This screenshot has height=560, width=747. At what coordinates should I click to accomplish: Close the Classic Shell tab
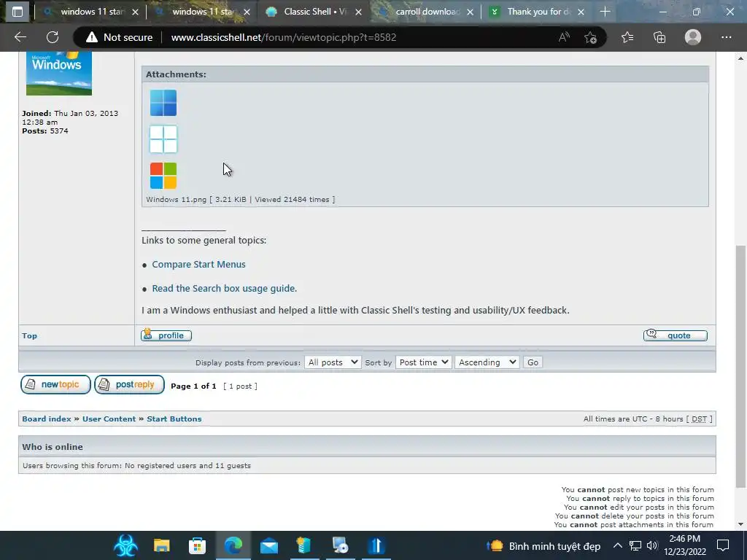[359, 12]
